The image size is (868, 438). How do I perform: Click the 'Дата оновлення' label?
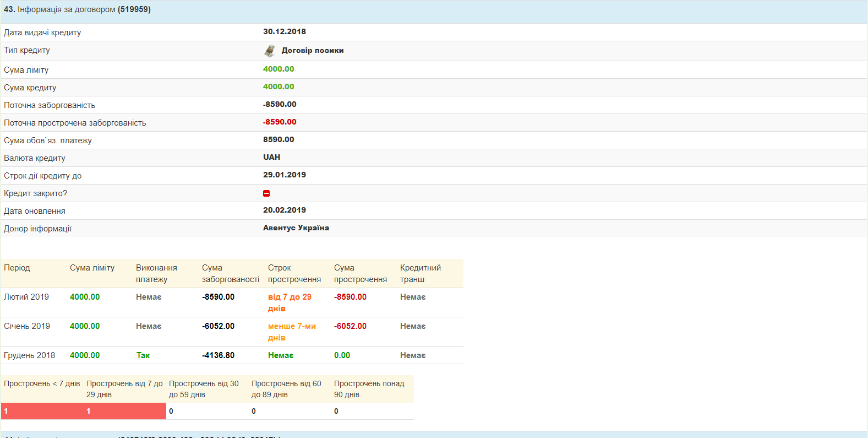(35, 211)
